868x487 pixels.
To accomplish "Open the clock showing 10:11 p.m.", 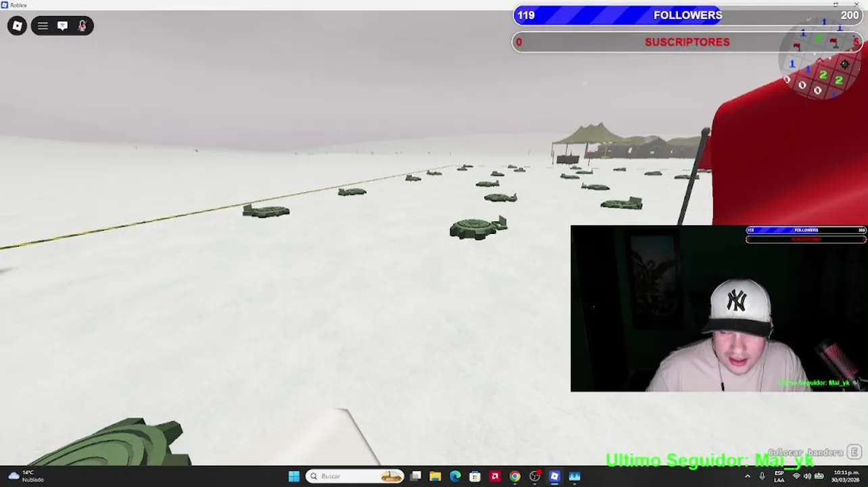I will 846,476.
